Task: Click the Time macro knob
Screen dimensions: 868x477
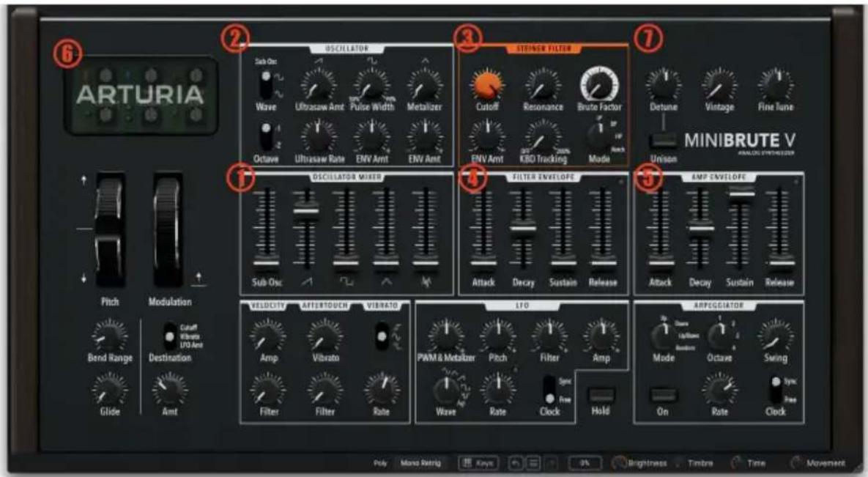Action: coord(736,463)
